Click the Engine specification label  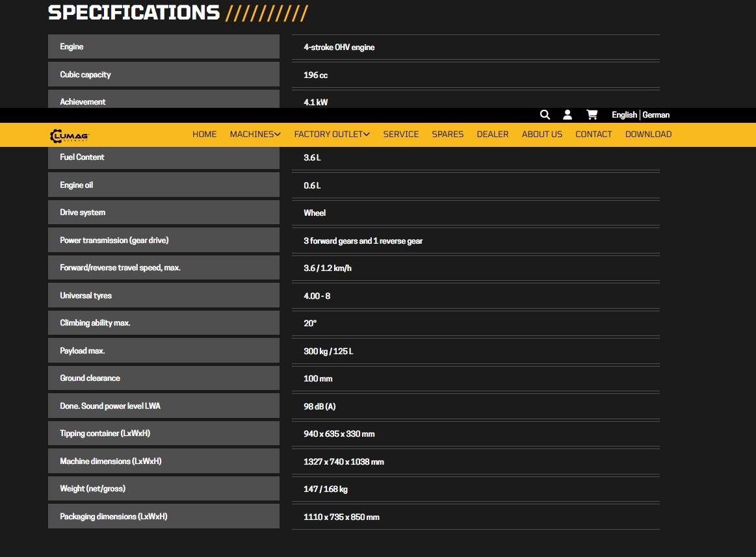(x=72, y=47)
